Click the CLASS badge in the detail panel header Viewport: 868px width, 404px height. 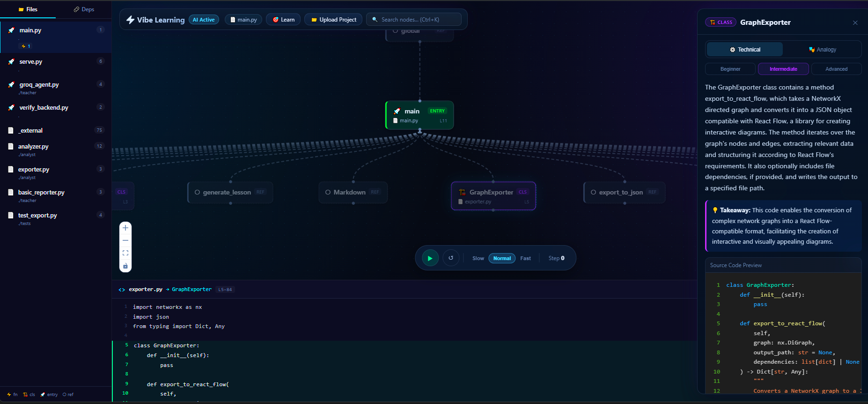[721, 22]
